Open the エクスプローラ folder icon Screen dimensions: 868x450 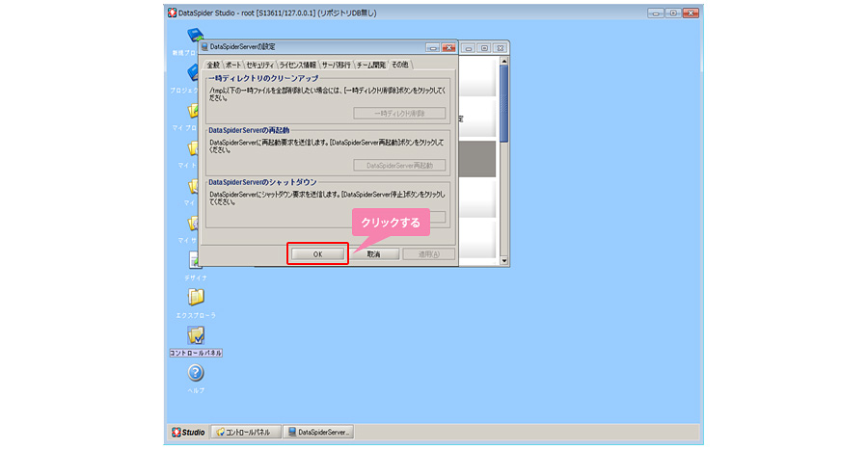point(196,298)
